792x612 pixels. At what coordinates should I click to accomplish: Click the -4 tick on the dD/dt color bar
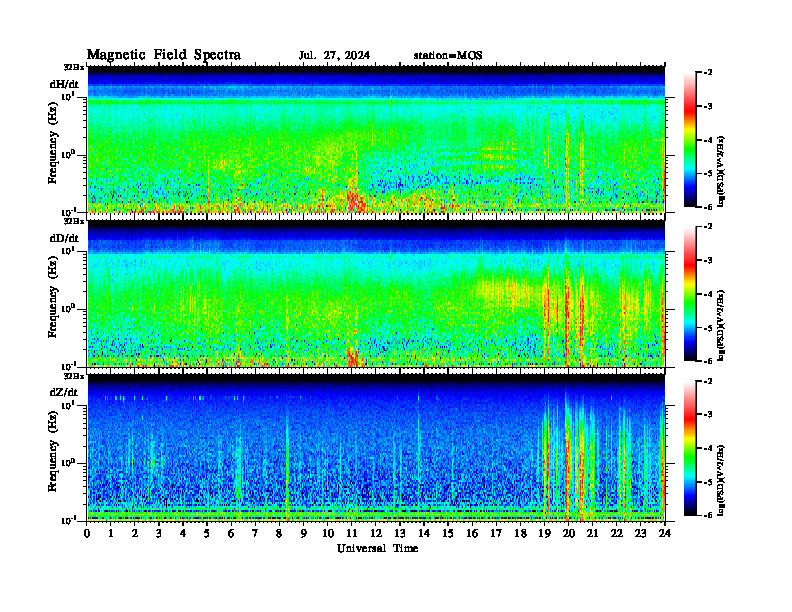click(706, 294)
